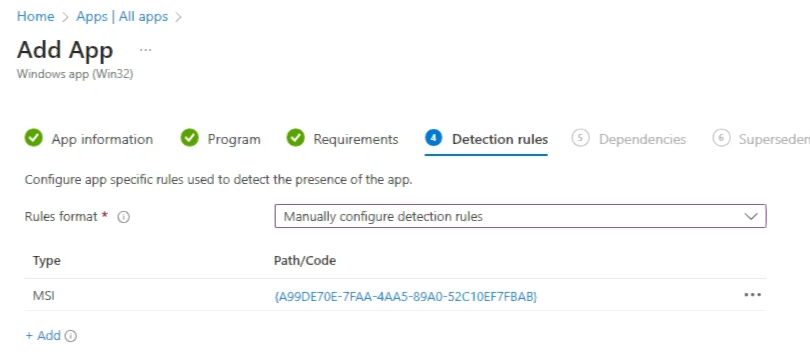
Task: Click the info icon next to Add
Action: (71, 336)
